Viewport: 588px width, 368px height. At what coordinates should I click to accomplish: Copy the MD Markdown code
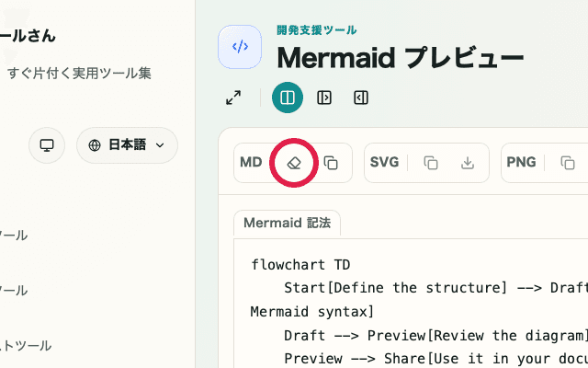(331, 163)
